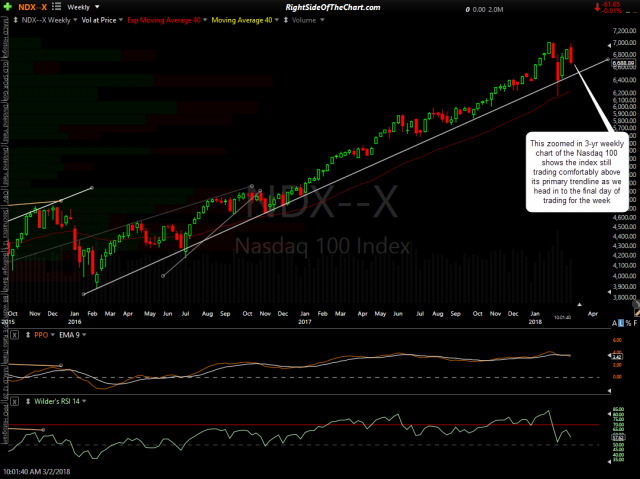Open the EMA 9 dropdown

point(84,335)
